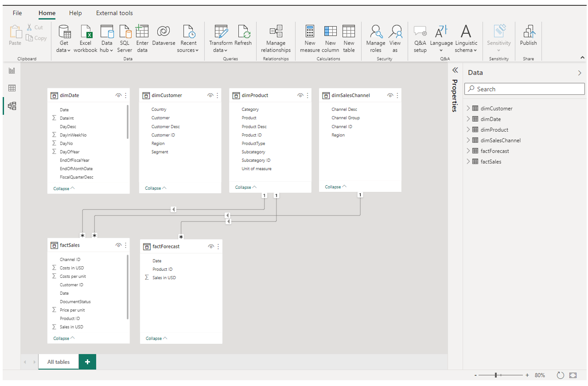588x386 pixels.
Task: Collapse the Data pane
Action: [580, 73]
